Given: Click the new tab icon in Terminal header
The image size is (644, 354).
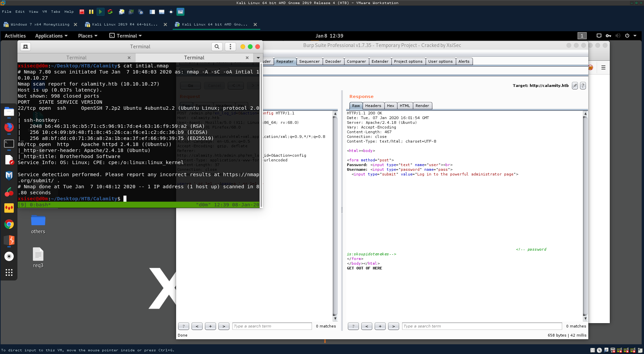Looking at the screenshot, I should point(25,47).
